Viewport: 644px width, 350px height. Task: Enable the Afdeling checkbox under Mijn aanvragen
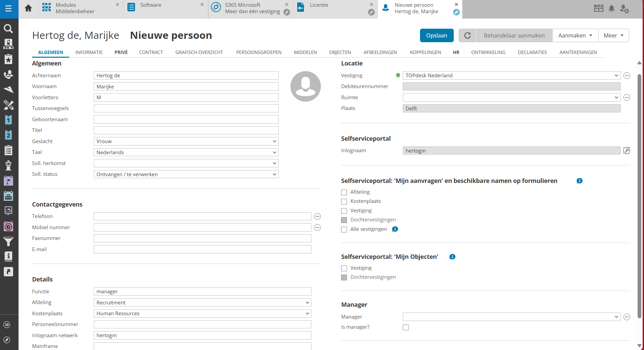tap(344, 192)
